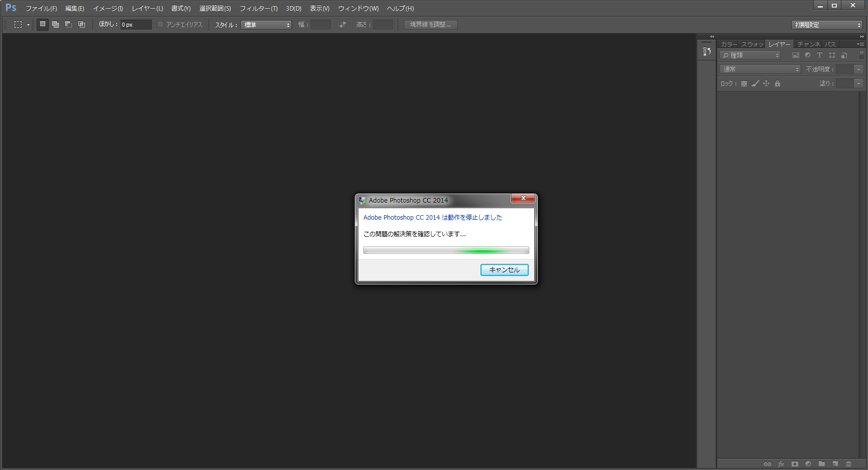
Task: Click the new group folder icon
Action: (x=822, y=464)
